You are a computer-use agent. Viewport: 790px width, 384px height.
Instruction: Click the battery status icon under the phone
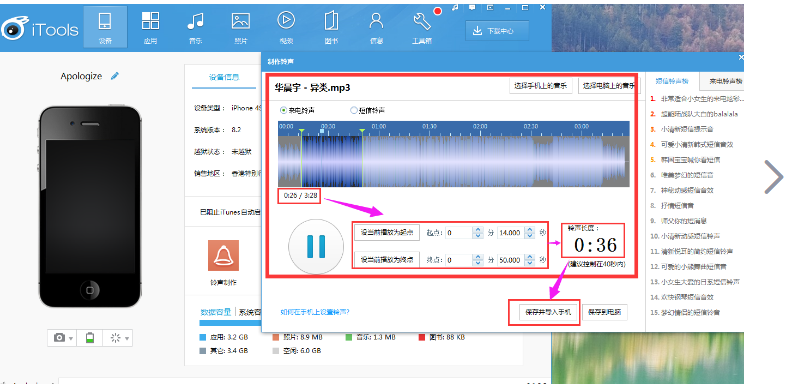tap(90, 338)
